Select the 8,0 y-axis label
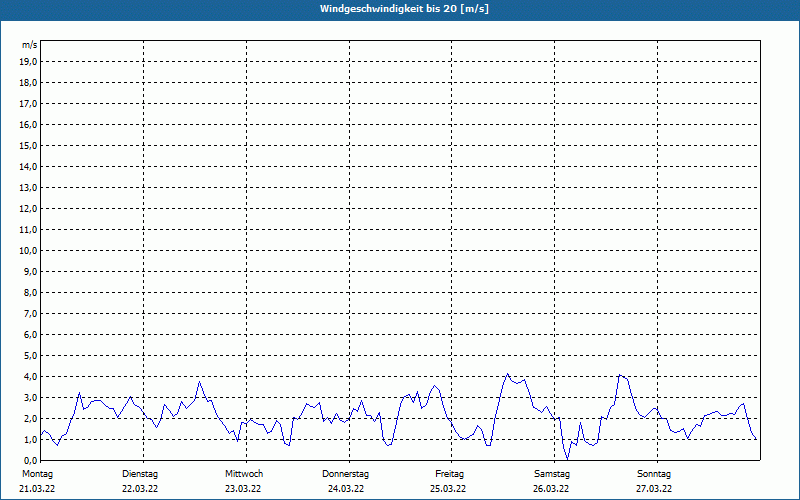The image size is (800, 500). coord(30,292)
